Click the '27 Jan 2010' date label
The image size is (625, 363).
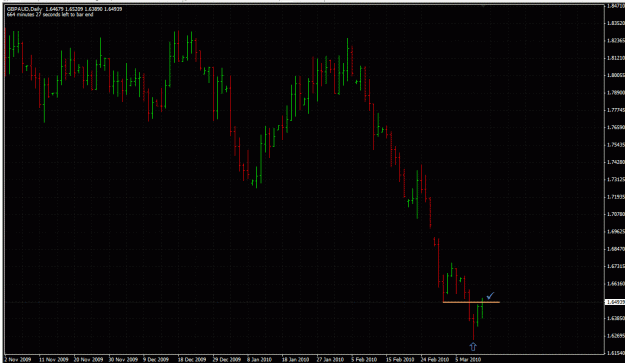pyautogui.click(x=330, y=359)
